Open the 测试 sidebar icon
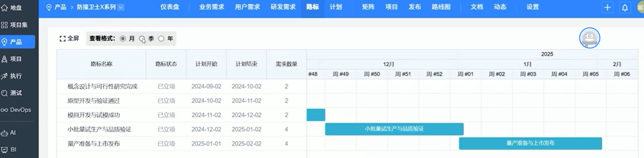Image resolution: width=644 pixels, height=158 pixels. (x=5, y=93)
